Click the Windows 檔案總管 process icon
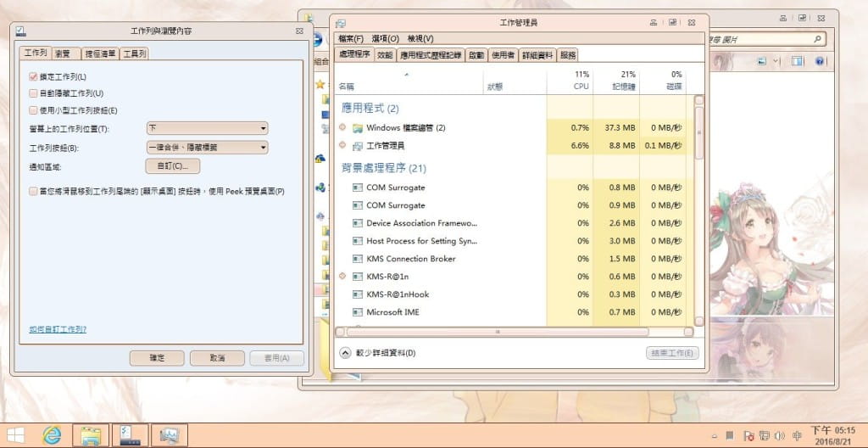 pyautogui.click(x=358, y=128)
